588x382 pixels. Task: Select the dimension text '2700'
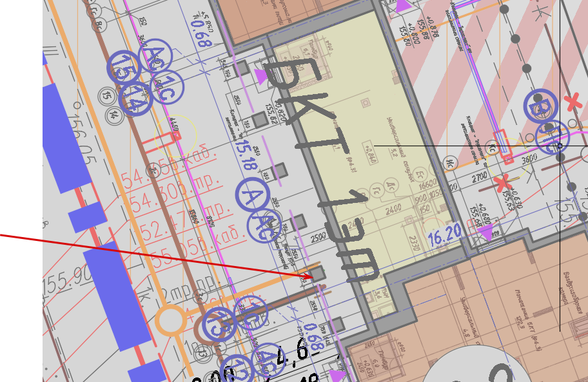tap(480, 177)
